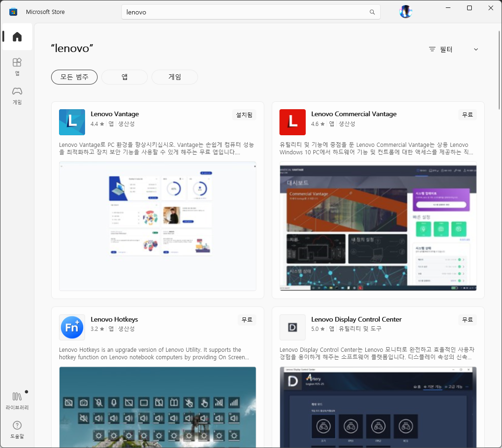502x448 pixels.
Task: Click 유틸리티 및 도구 category text
Action: pyautogui.click(x=360, y=329)
